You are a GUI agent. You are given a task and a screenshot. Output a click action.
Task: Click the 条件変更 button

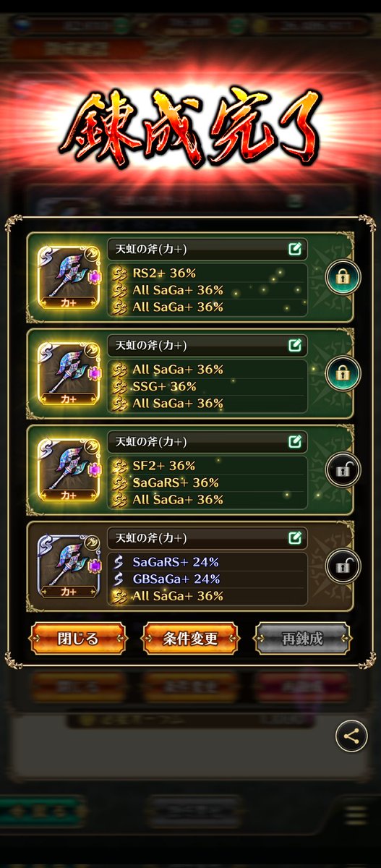190,639
